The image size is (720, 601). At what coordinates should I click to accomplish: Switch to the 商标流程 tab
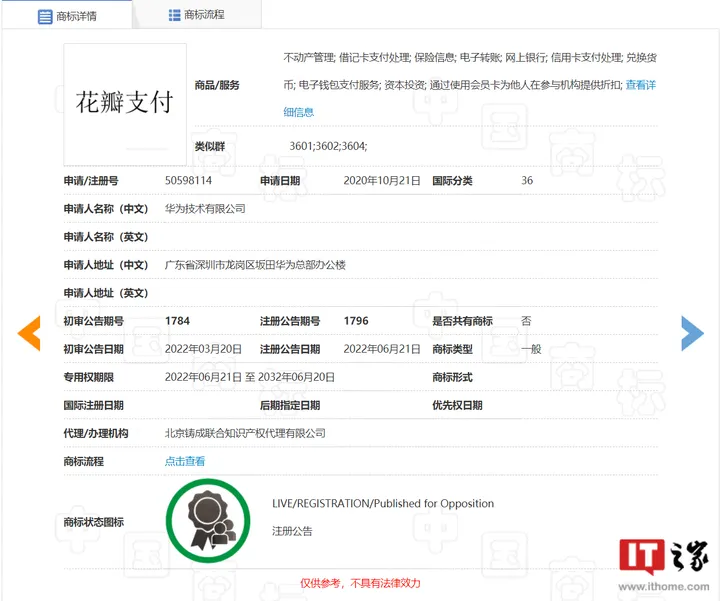coord(197,15)
